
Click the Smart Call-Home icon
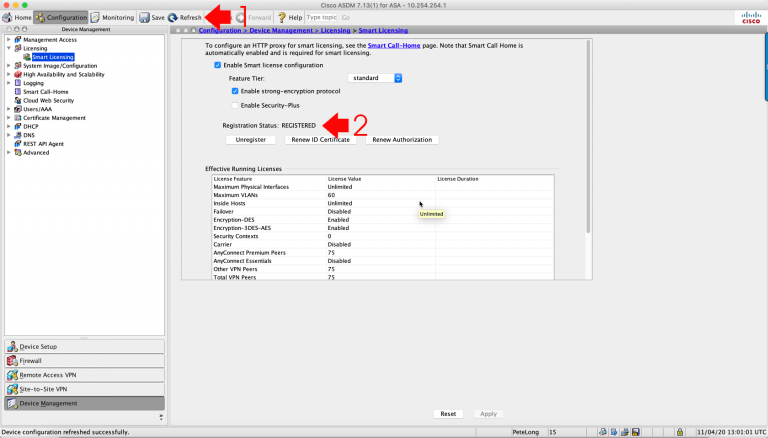tap(18, 92)
